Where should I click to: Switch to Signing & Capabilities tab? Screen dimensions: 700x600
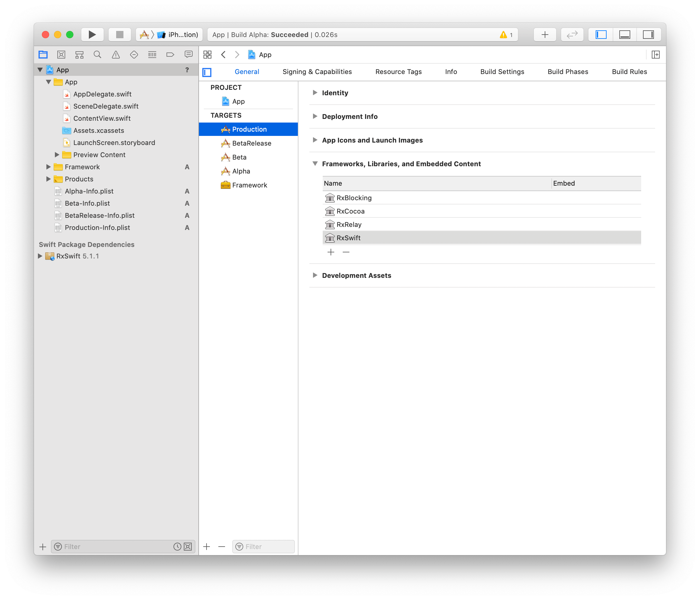(317, 72)
